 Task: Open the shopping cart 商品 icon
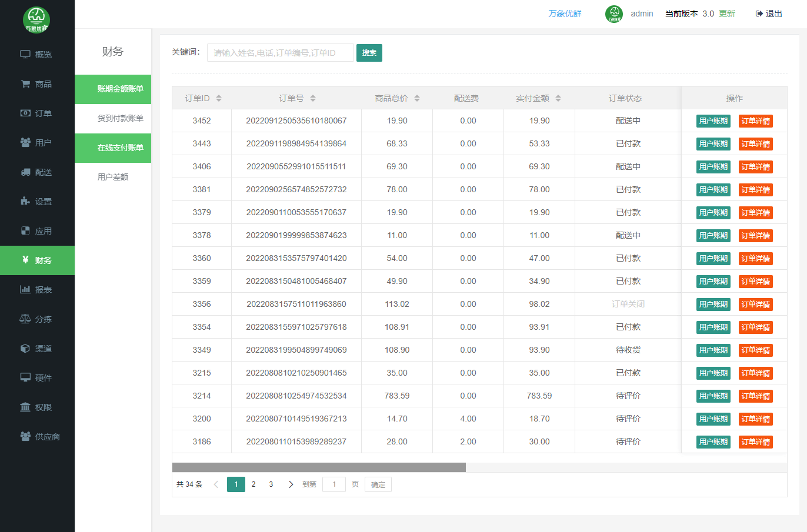click(x=25, y=84)
